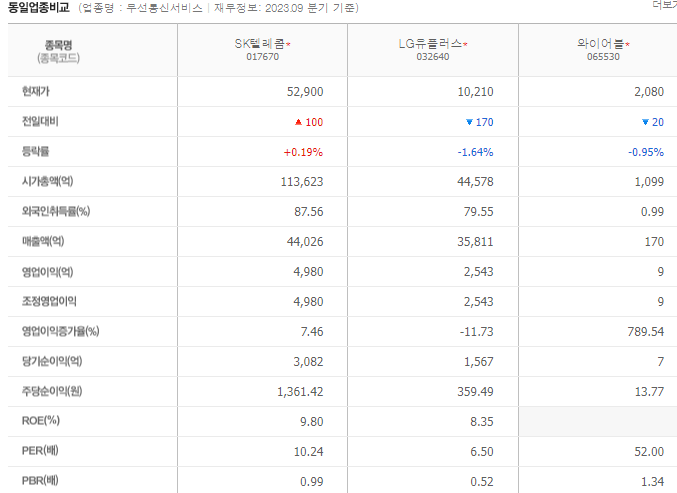Click operating profit growth -11.73

[x=477, y=332]
